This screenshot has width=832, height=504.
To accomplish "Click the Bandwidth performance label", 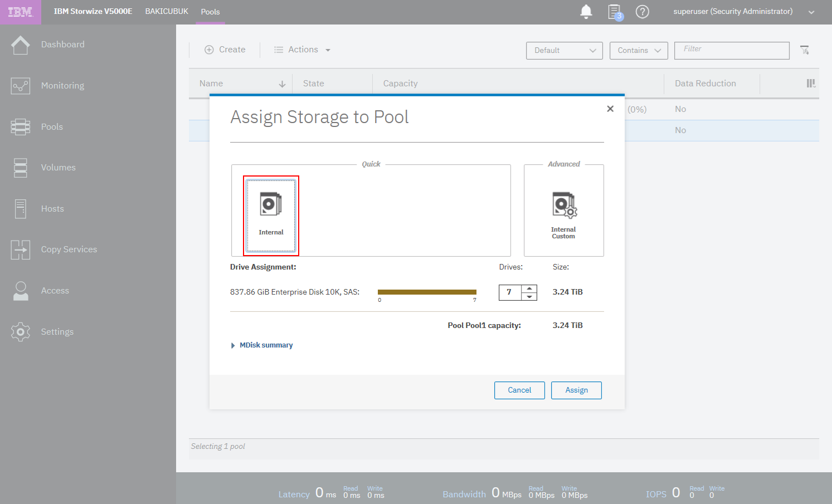I will [x=464, y=495].
